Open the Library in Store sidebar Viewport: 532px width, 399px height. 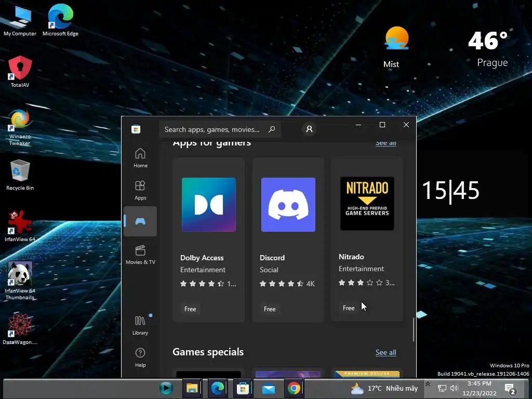(x=140, y=325)
